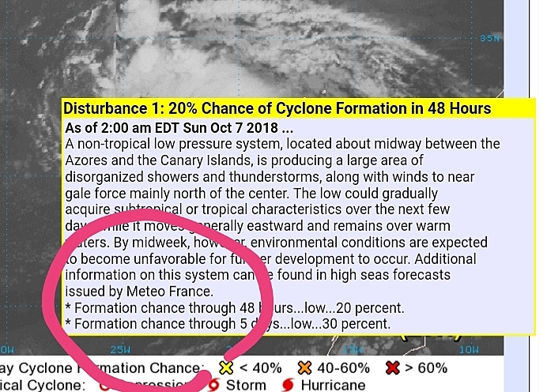Click the '> 60%' legend label
This screenshot has width=547, height=392.
pos(425,368)
